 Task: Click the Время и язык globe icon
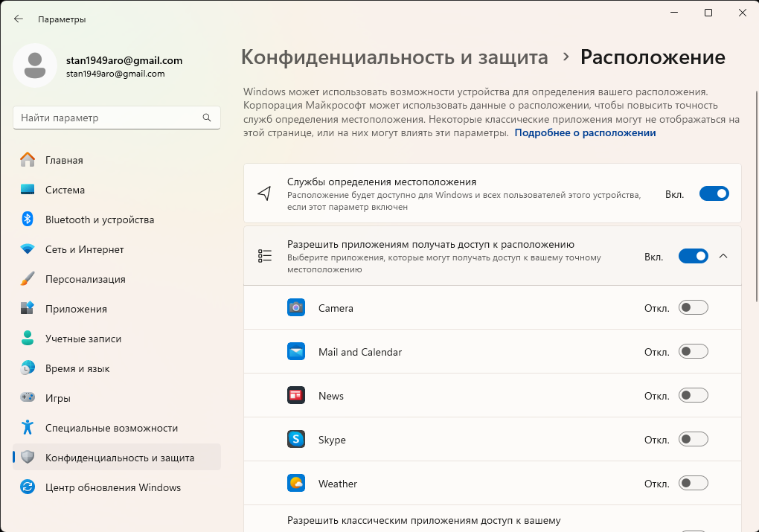[x=28, y=368]
